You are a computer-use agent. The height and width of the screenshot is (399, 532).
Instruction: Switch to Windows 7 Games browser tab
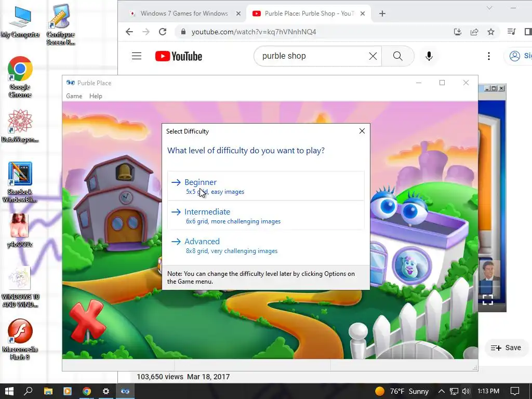pyautogui.click(x=184, y=14)
